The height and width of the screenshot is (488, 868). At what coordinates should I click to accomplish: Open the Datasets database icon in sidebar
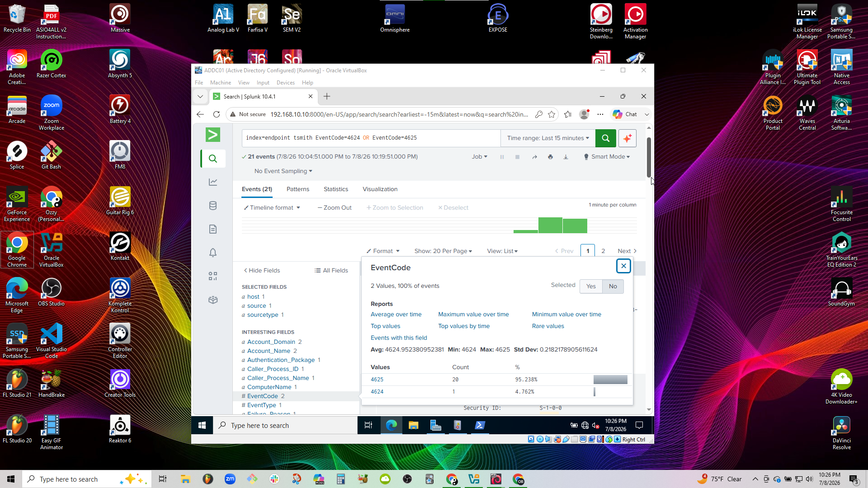(x=213, y=206)
